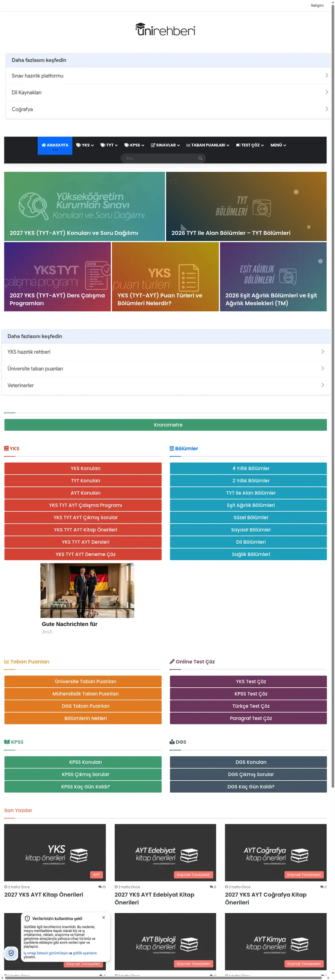Click YKS Test Çöz purple button
This screenshot has height=980, width=335.
pos(248,681)
